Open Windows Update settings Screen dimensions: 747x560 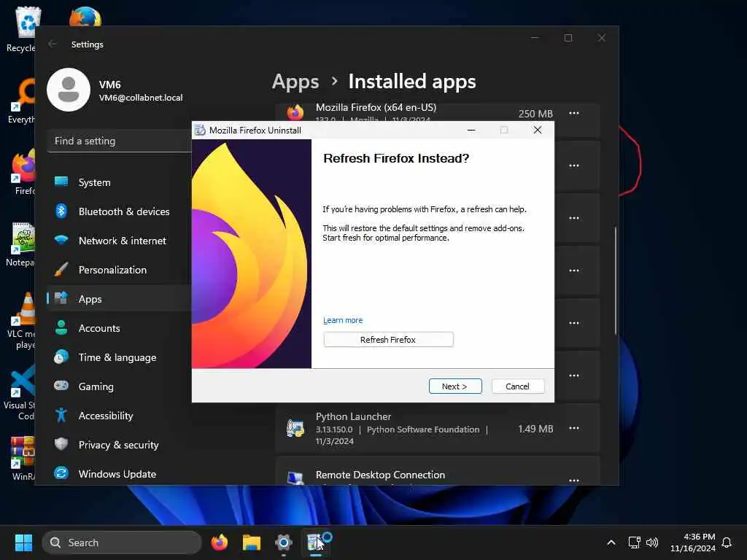tap(119, 474)
